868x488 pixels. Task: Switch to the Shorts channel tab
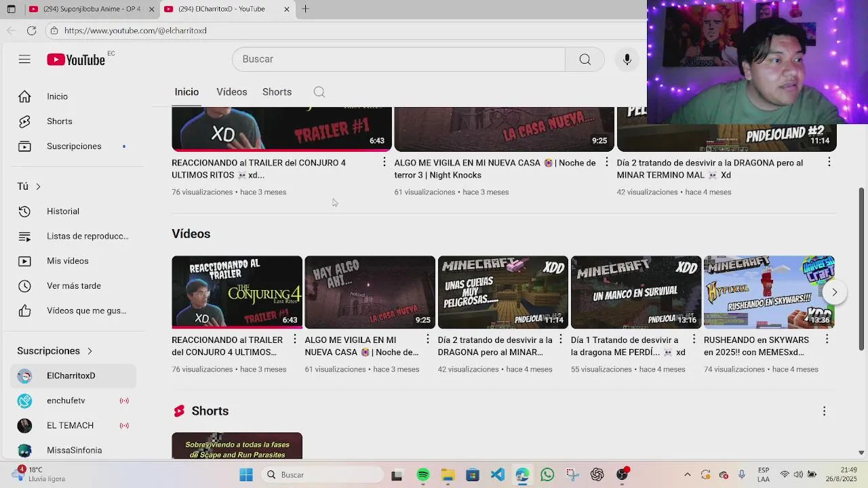click(x=277, y=92)
